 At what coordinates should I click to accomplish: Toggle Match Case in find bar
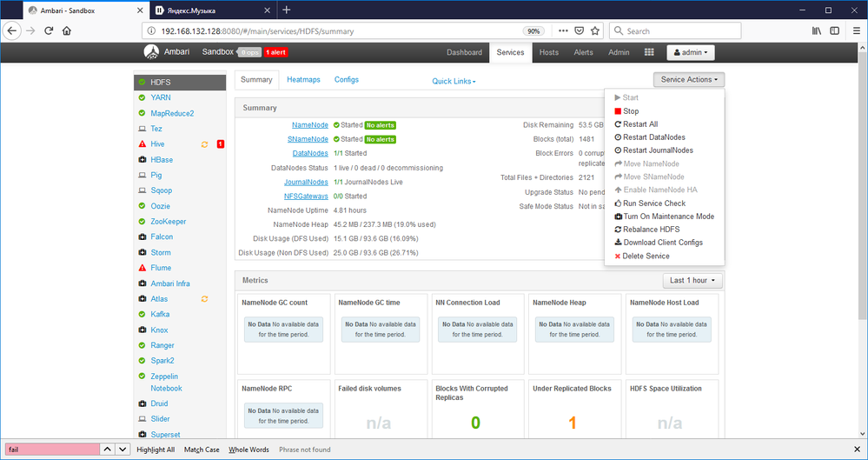tap(202, 450)
